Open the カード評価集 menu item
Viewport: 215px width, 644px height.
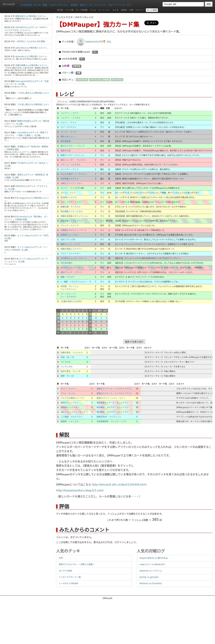click(x=82, y=10)
